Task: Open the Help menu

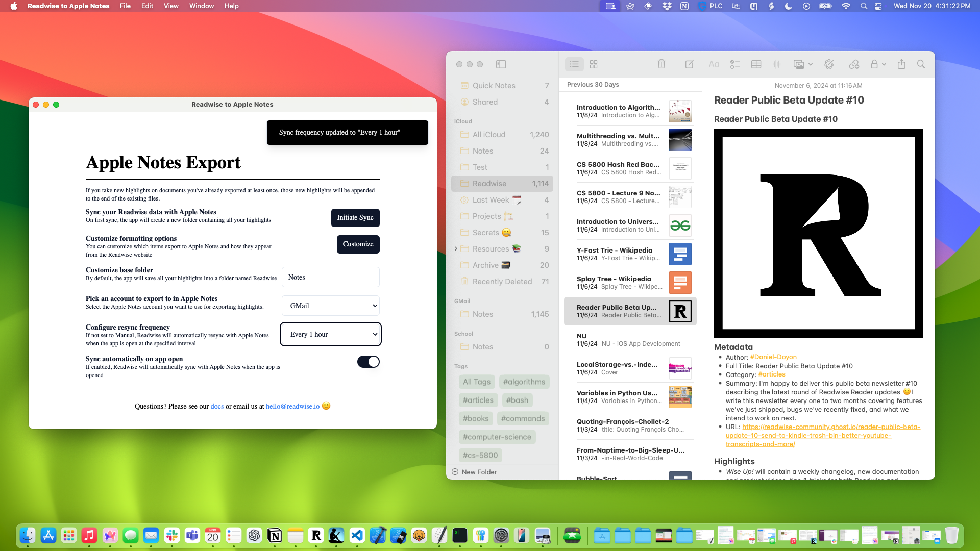Action: point(231,6)
